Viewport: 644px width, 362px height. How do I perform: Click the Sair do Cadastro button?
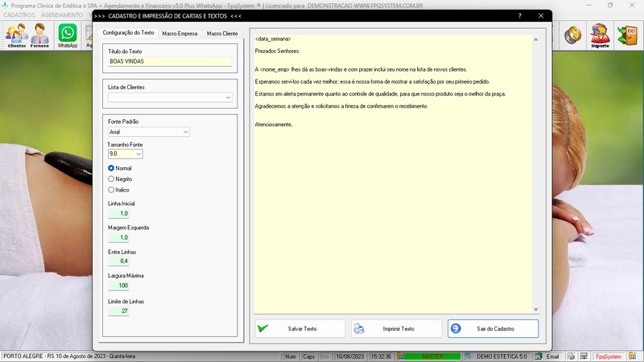coord(493,329)
